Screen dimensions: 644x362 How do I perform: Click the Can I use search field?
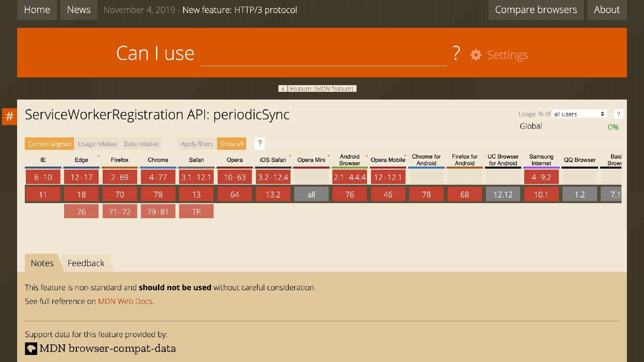click(323, 55)
